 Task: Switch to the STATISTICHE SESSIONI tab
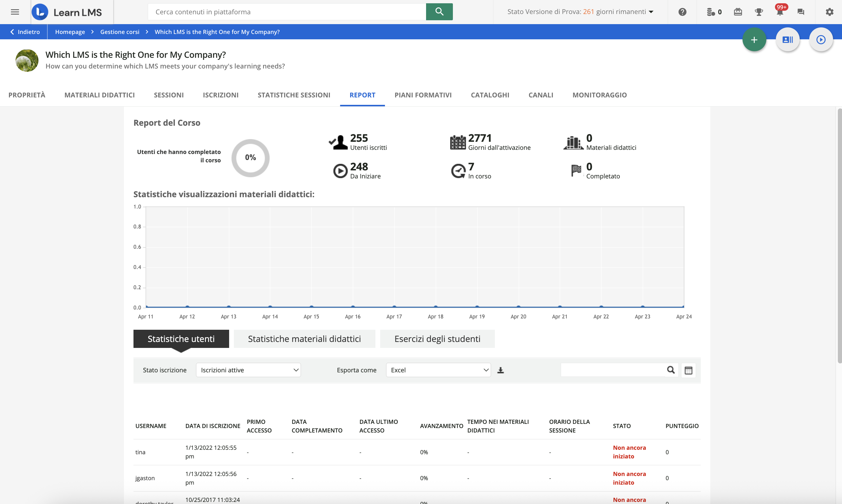pyautogui.click(x=294, y=95)
